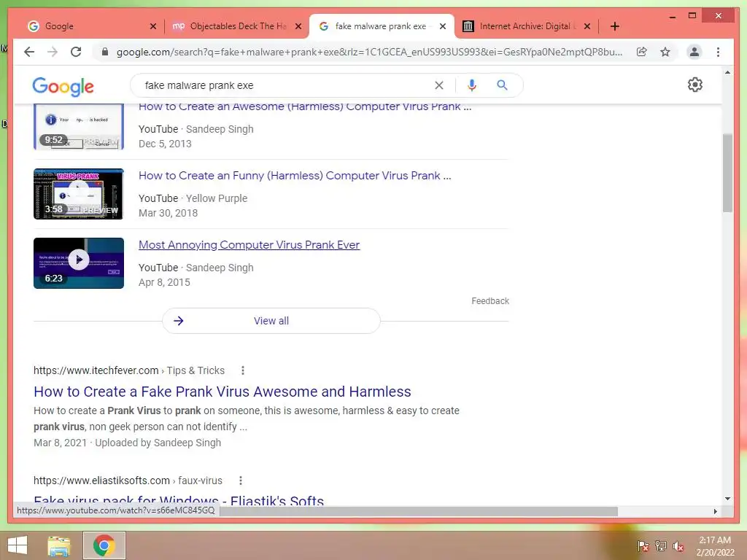The height and width of the screenshot is (560, 747).
Task: Click 'Apr 8, 2015' date text
Action: pos(164,282)
